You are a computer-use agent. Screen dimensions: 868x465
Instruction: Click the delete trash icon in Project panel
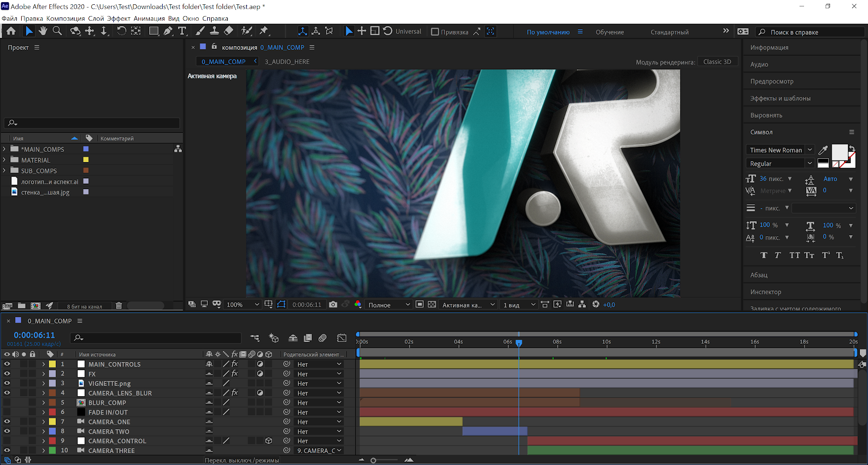click(119, 306)
